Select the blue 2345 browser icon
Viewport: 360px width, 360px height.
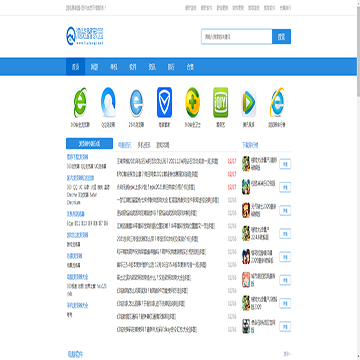[136, 103]
